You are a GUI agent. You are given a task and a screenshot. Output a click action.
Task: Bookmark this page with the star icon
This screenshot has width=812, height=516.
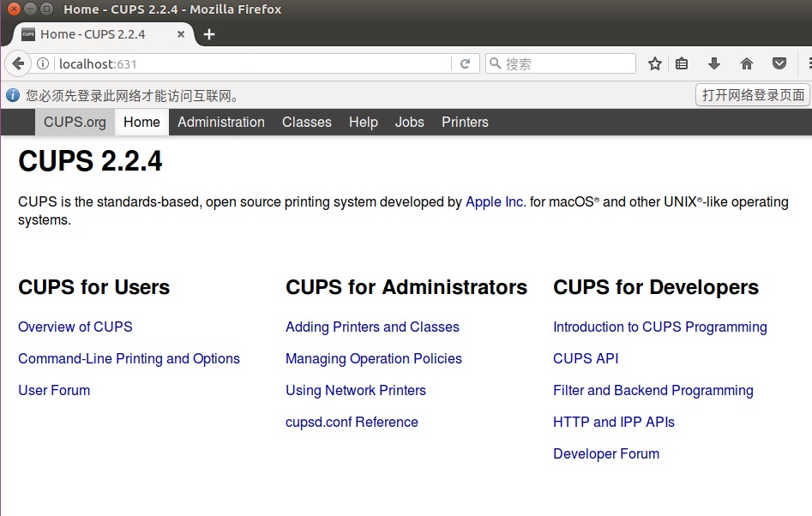click(x=655, y=63)
